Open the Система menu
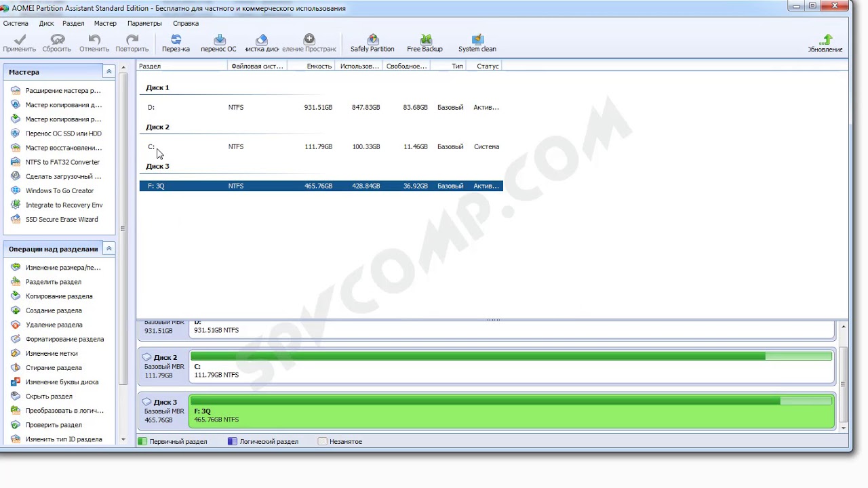868x488 pixels. (16, 23)
